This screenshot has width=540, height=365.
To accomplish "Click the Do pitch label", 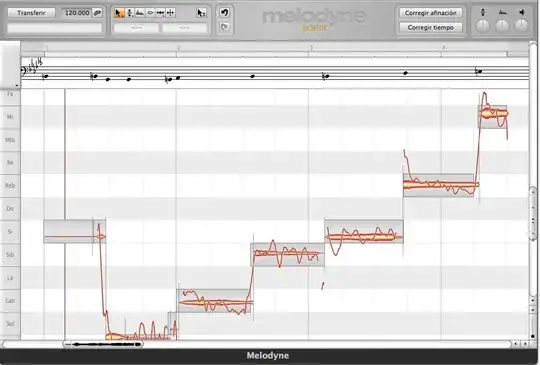I will (x=10, y=209).
